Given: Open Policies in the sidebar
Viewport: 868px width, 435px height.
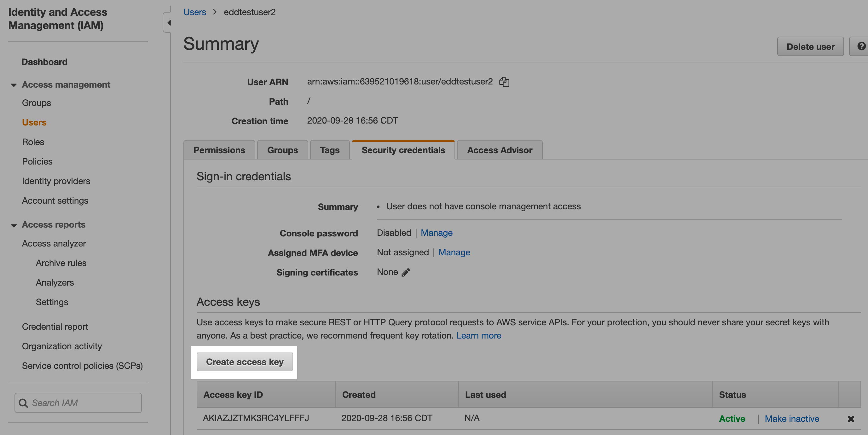Looking at the screenshot, I should point(37,161).
